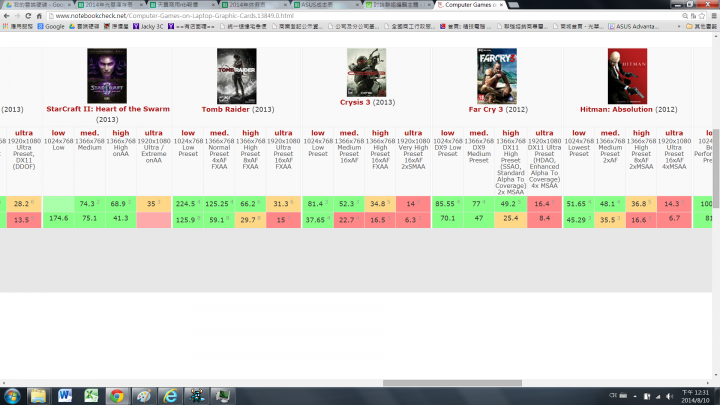
Task: Click the 85.55 cell under Far Cry 3 low
Action: click(x=448, y=203)
